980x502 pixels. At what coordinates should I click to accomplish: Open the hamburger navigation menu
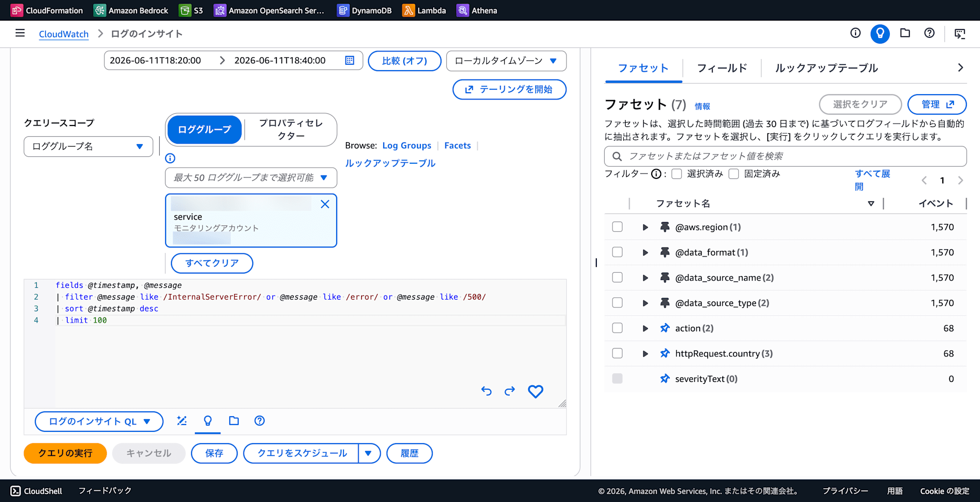click(20, 33)
